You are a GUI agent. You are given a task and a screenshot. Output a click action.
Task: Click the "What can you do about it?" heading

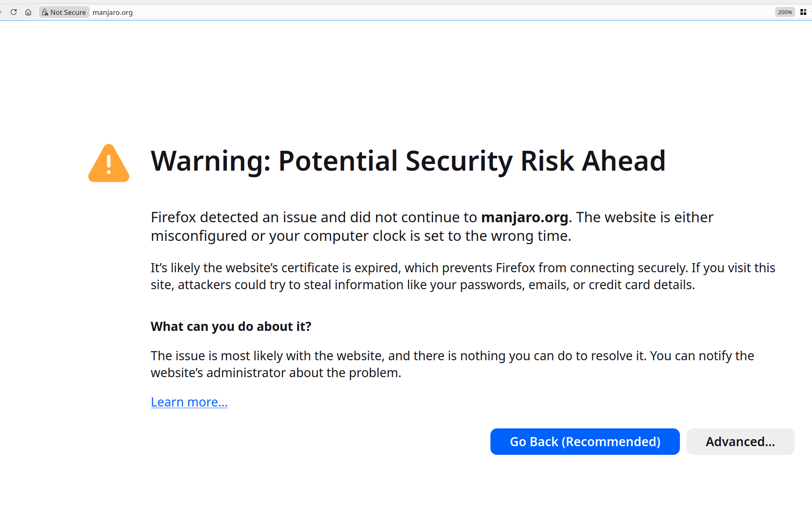coord(231,326)
